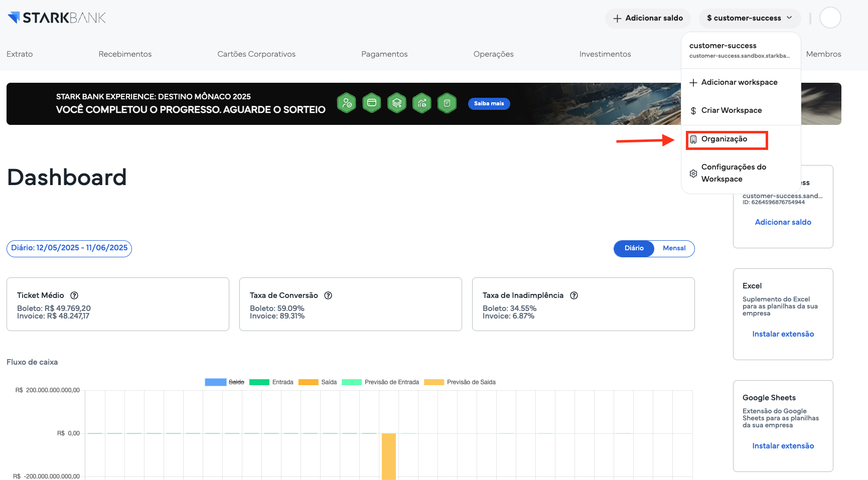Viewport: 868px width, 480px height.
Task: Click Saiba mais on the banner
Action: 489,104
